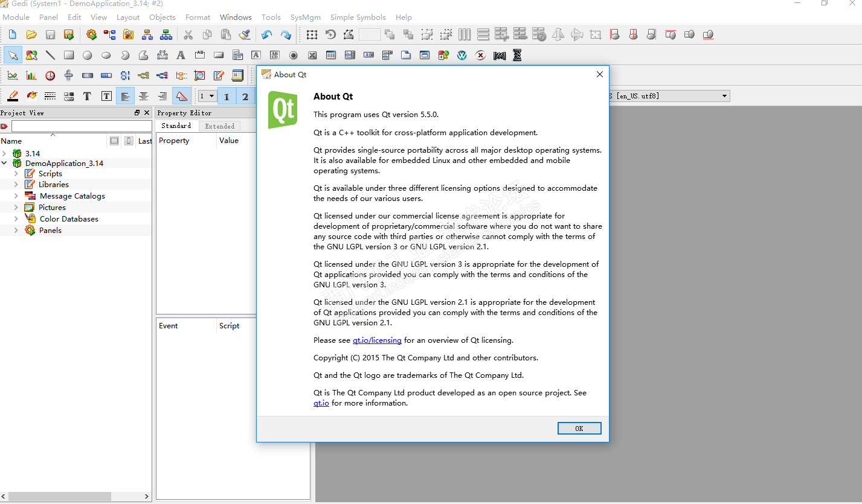The image size is (862, 504).
Task: Undo the last action with the left arrow
Action: 267,34
